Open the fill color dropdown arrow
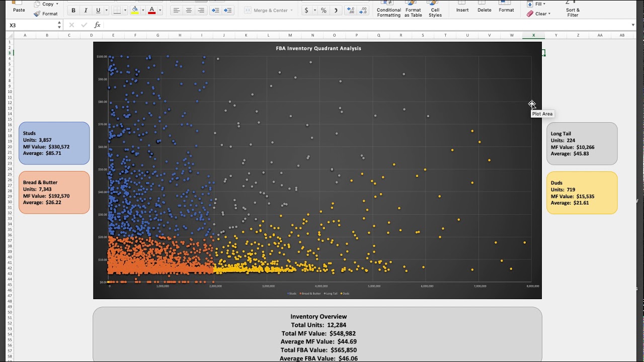This screenshot has height=362, width=644. point(142,11)
